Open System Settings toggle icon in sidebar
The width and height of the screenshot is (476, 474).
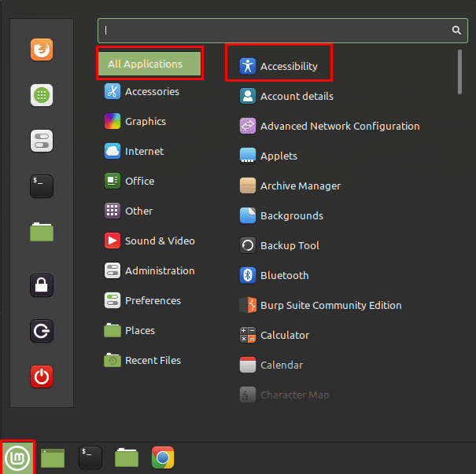(42, 141)
